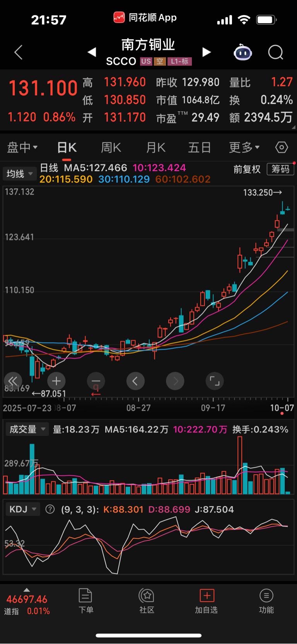Tap current price 131.100

(43, 88)
